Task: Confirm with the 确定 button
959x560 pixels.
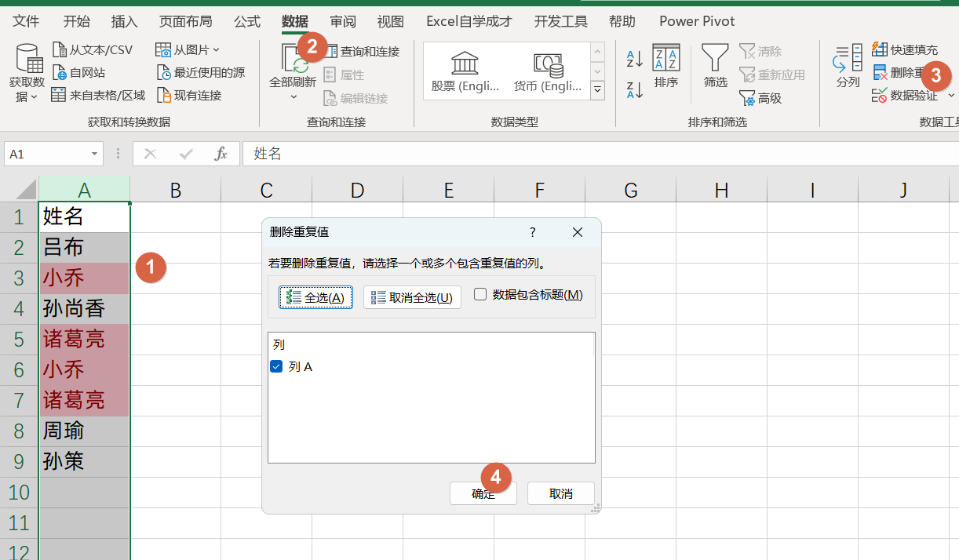Action: point(483,493)
